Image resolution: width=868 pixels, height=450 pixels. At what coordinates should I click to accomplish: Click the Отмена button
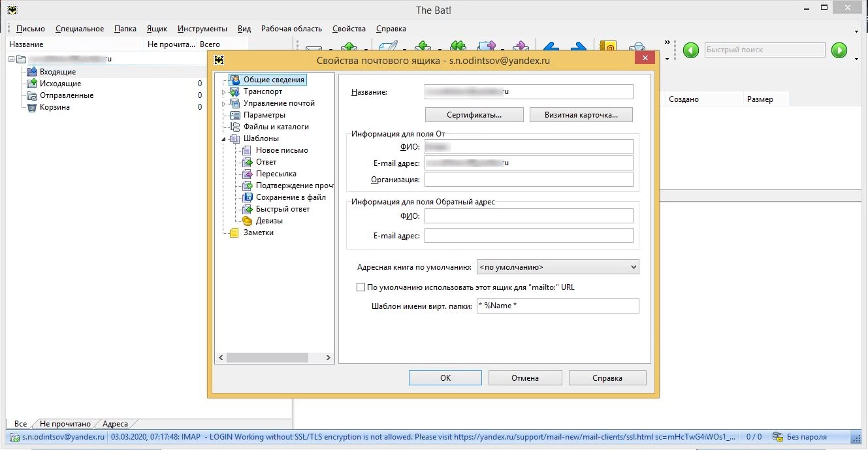(x=525, y=378)
